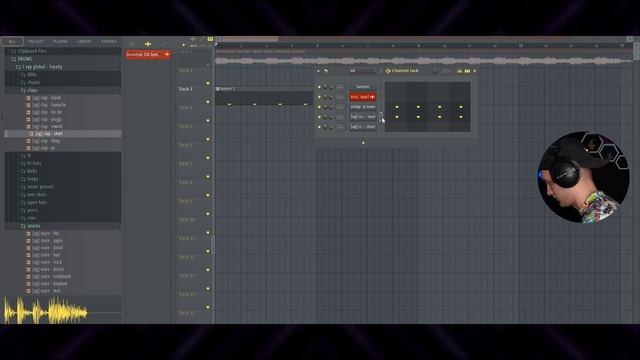Viewport: 640px width, 360px height.
Task: Expand the percs folder
Action: click(29, 210)
